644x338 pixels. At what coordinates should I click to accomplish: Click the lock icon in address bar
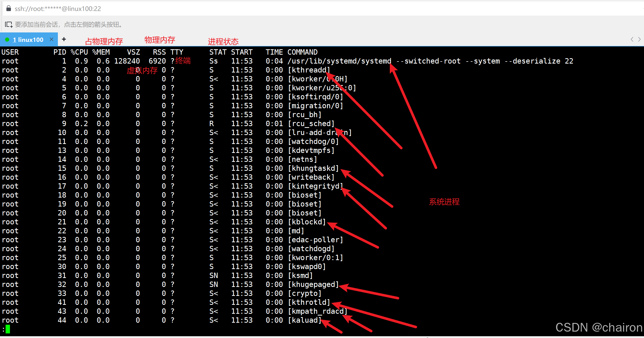click(x=9, y=8)
